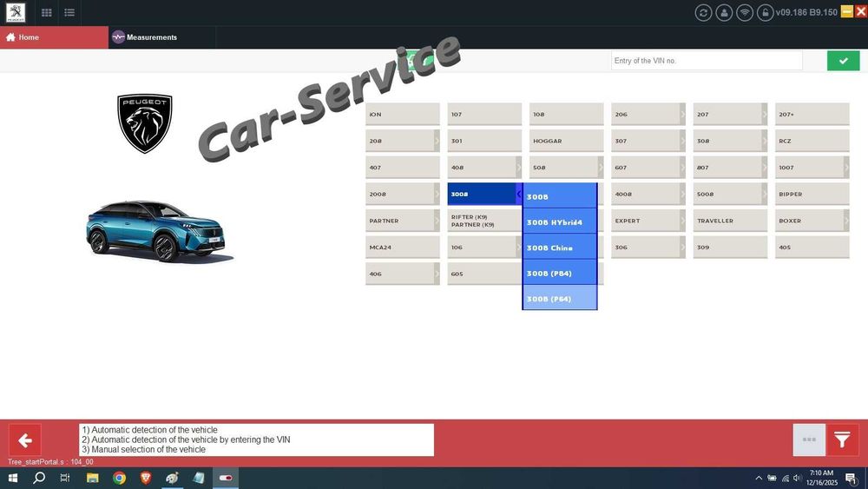Expand the 5008 model submenu arrow
The width and height of the screenshot is (868, 489).
coord(765,194)
